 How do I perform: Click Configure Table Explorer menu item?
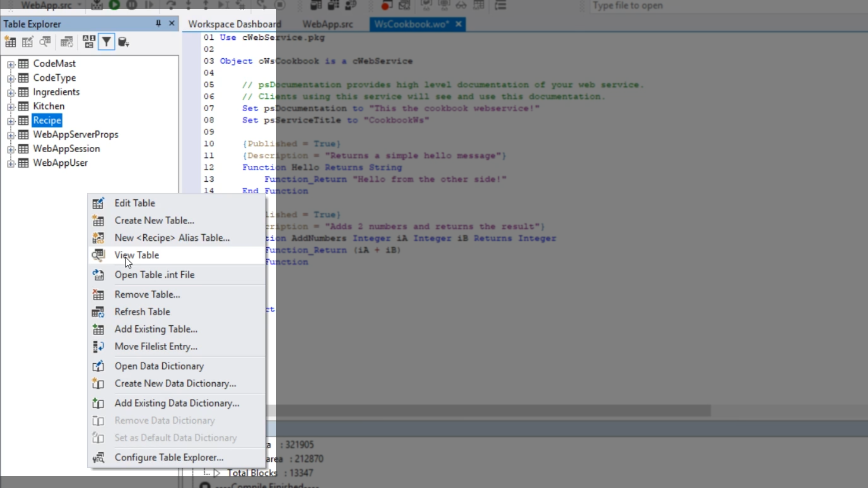tap(169, 458)
